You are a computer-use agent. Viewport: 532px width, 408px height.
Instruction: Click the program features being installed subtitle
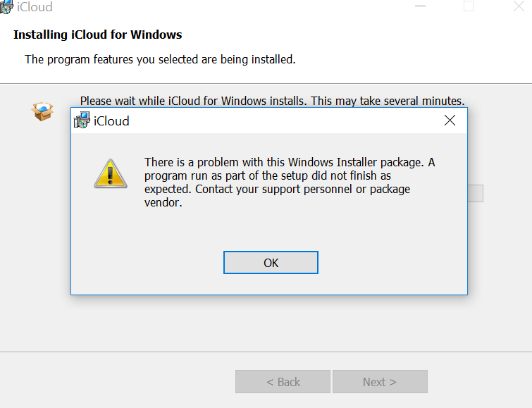coord(160,59)
